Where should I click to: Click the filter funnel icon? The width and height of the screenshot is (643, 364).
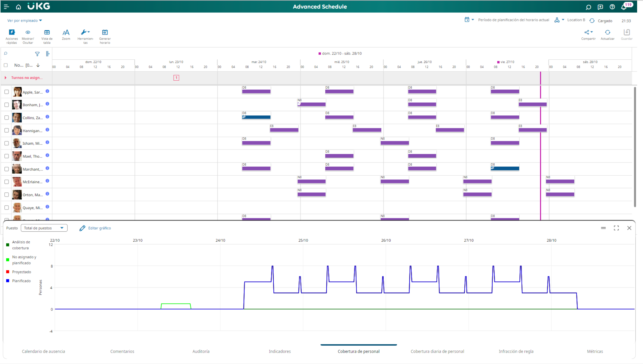click(x=37, y=54)
